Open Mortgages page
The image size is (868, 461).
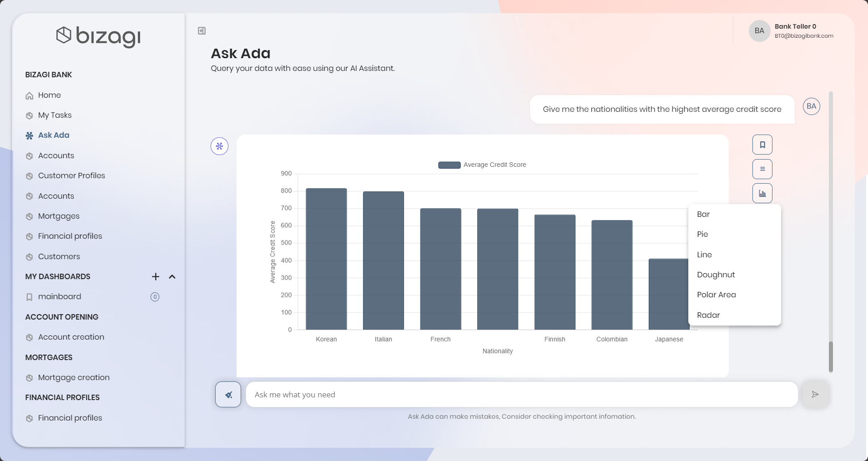(x=59, y=216)
